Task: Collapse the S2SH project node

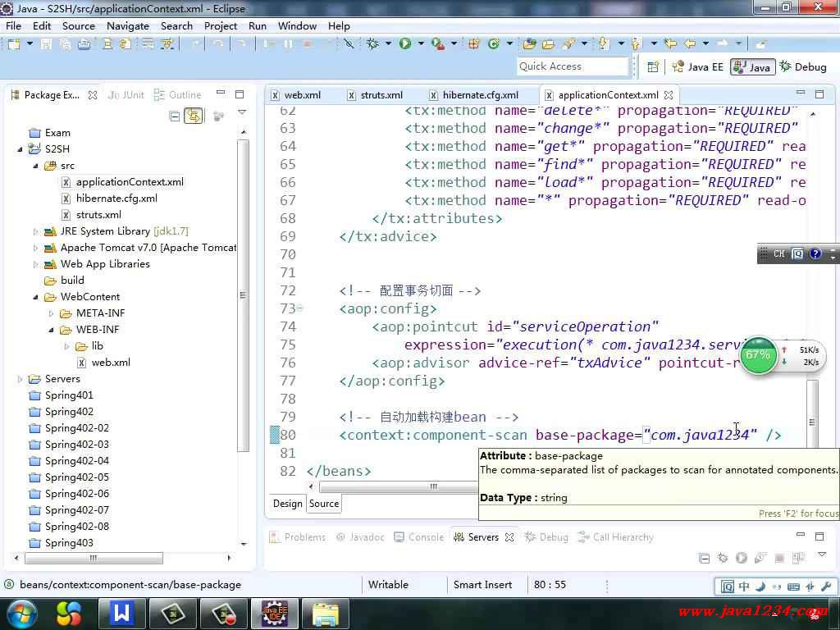Action: click(x=20, y=149)
